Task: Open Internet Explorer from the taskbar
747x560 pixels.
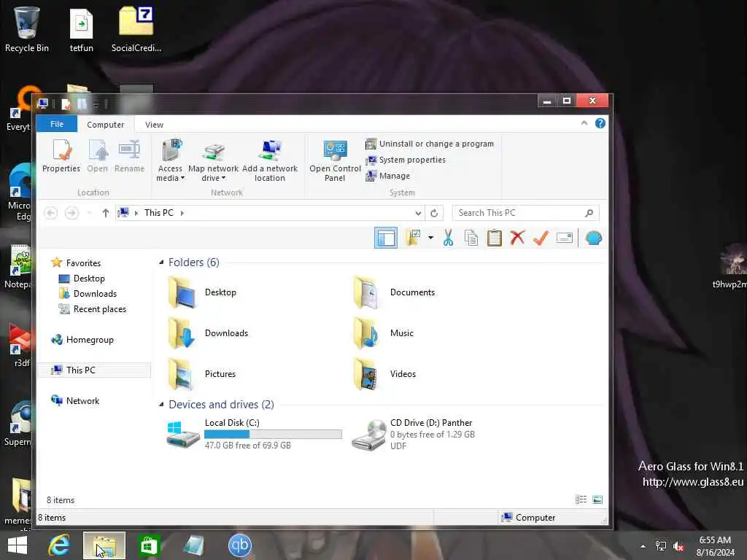Action: pos(59,545)
